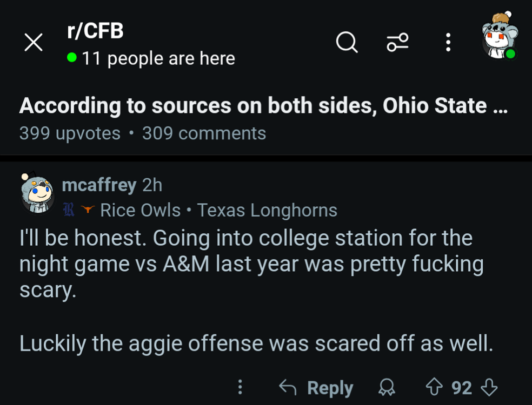The width and height of the screenshot is (532, 405).
Task: Give an award to this comment
Action: click(387, 387)
